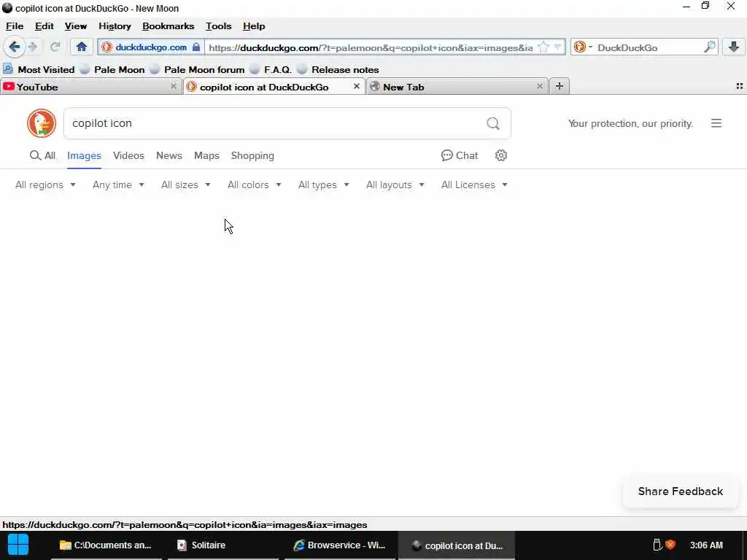The image size is (747, 560).
Task: Submit search with the magnifier button
Action: [x=493, y=123]
